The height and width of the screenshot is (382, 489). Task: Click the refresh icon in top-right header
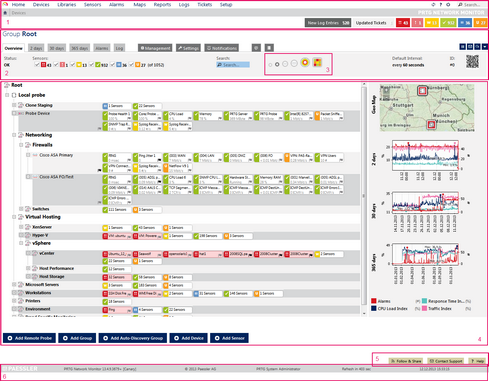click(x=433, y=5)
